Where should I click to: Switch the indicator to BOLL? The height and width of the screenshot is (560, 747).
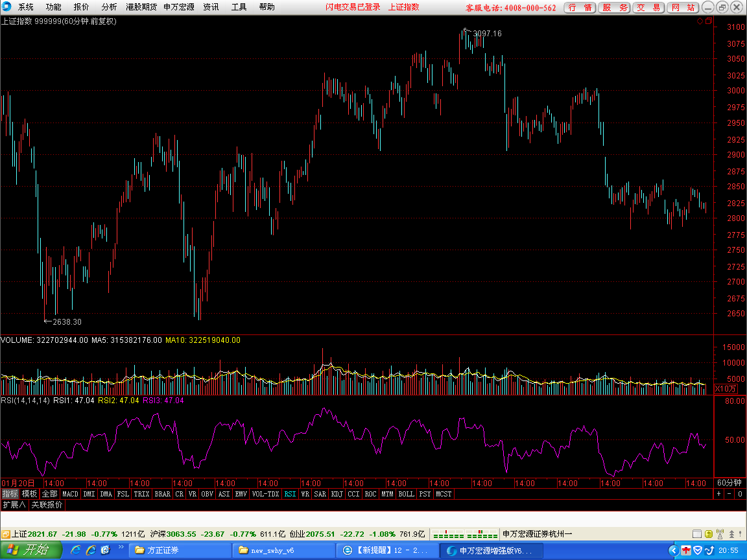407,494
